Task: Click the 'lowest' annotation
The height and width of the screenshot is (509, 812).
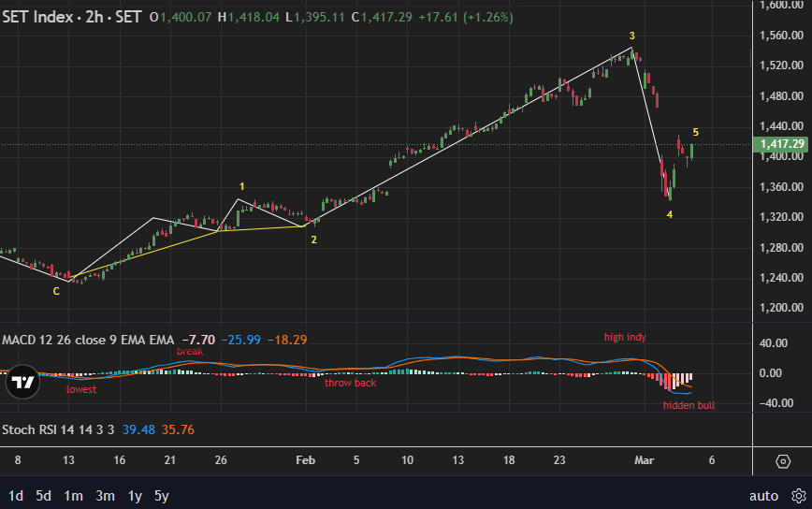Action: (81, 389)
